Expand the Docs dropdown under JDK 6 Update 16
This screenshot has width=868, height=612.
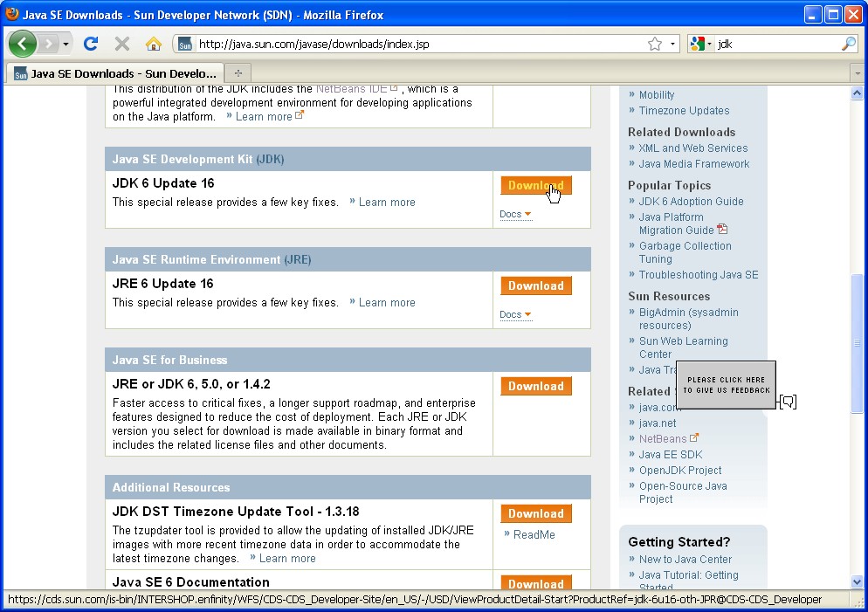(x=515, y=215)
